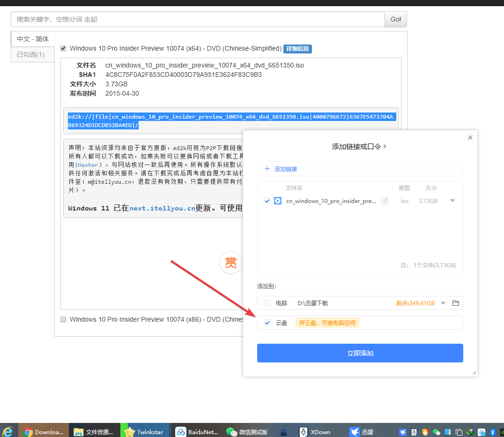Click the selected ed2k link text

[x=232, y=121]
